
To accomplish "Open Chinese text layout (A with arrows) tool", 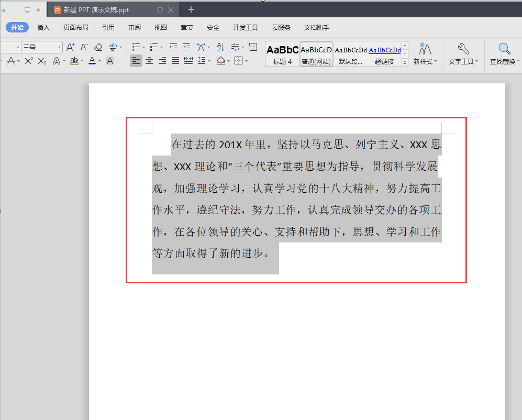I will point(201,47).
